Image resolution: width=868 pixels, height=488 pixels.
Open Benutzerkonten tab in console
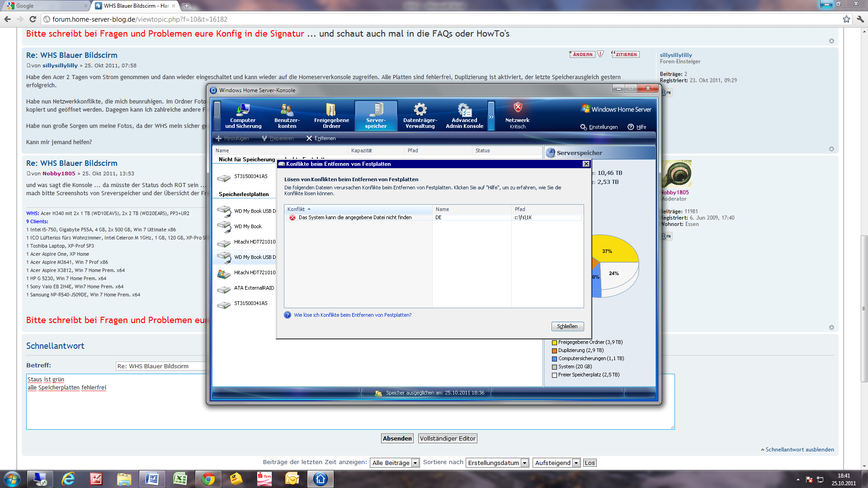[x=287, y=116]
